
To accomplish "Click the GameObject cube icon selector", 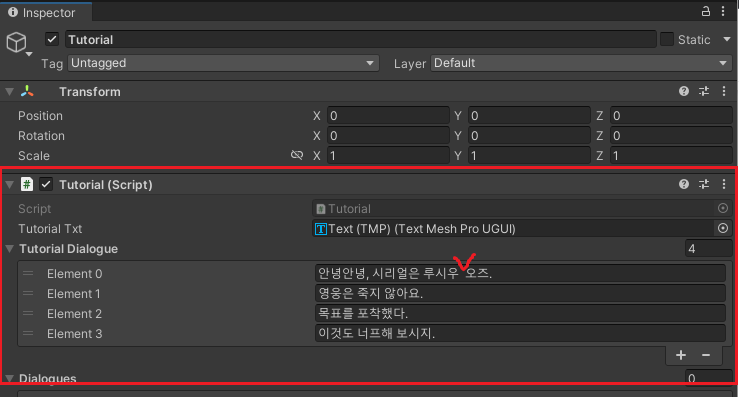I will (x=18, y=43).
